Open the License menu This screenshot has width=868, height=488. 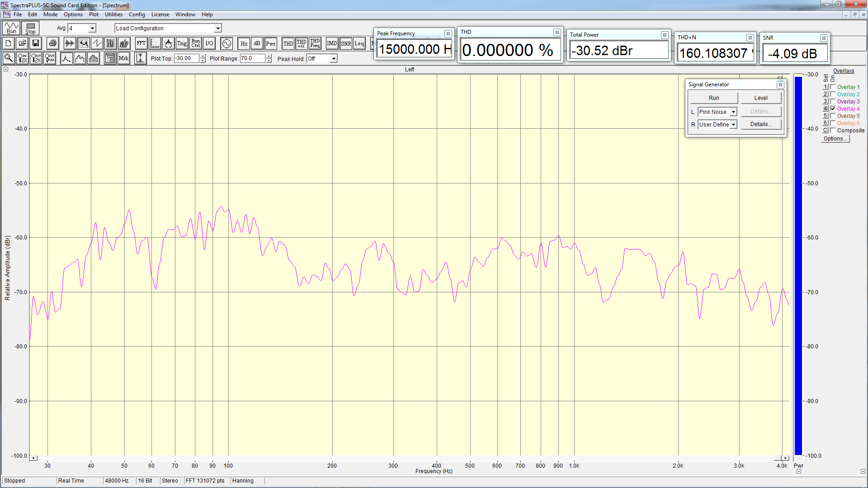pos(160,14)
